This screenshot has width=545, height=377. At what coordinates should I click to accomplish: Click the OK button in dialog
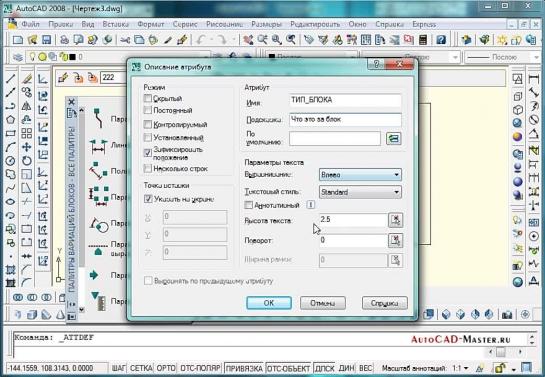click(x=269, y=303)
